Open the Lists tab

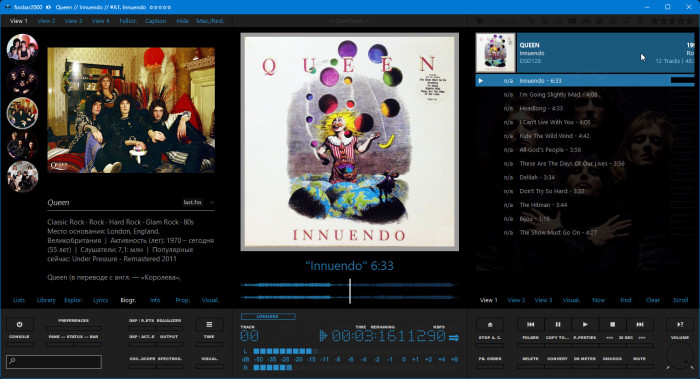pos(19,300)
